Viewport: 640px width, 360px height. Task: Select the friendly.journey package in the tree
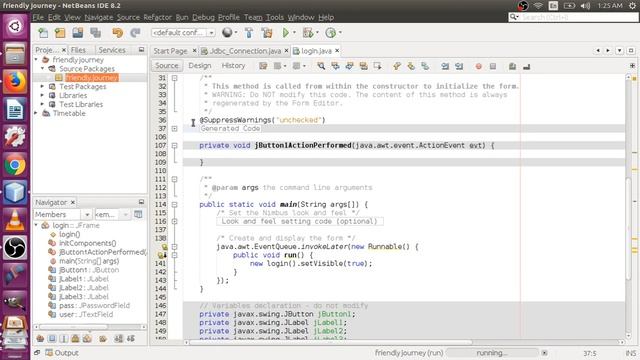pos(91,78)
